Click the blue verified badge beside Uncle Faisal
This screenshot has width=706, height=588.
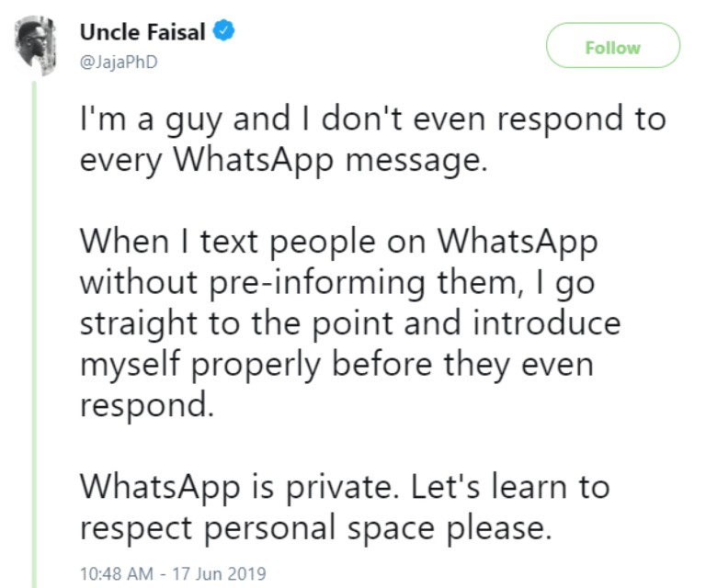tap(223, 31)
